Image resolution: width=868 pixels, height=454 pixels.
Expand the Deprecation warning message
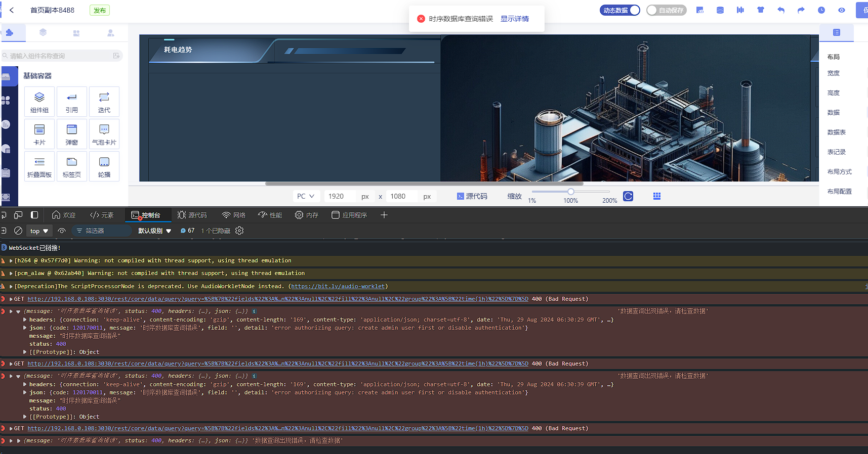[11, 286]
